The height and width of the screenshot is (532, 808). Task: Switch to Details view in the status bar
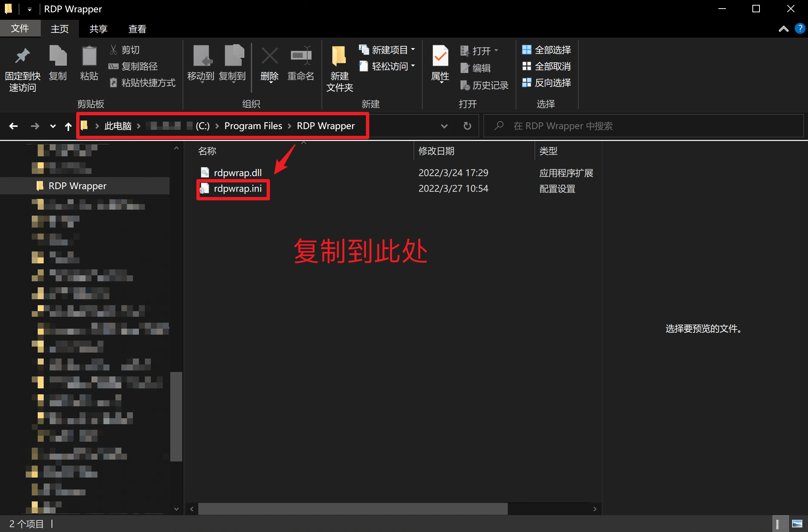coord(780,524)
